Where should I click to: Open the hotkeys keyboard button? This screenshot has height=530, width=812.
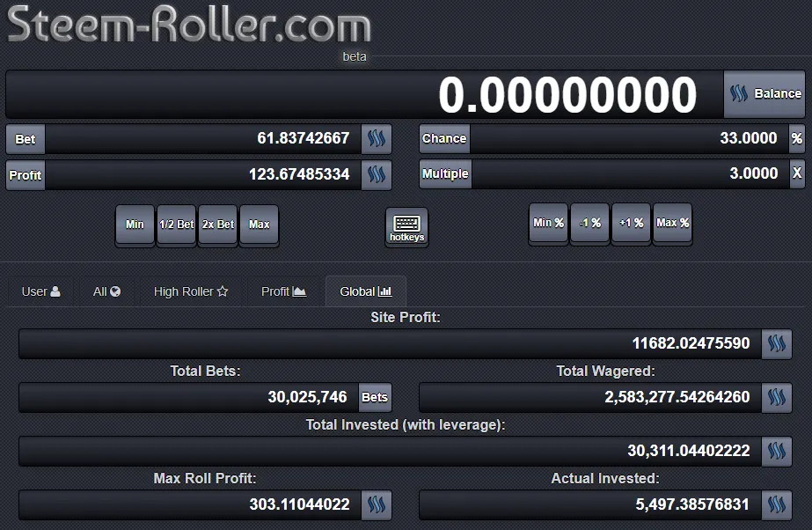pos(407,227)
